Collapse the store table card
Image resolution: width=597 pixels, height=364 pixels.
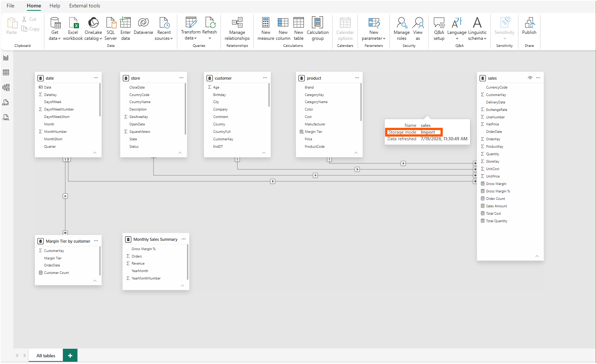click(180, 153)
